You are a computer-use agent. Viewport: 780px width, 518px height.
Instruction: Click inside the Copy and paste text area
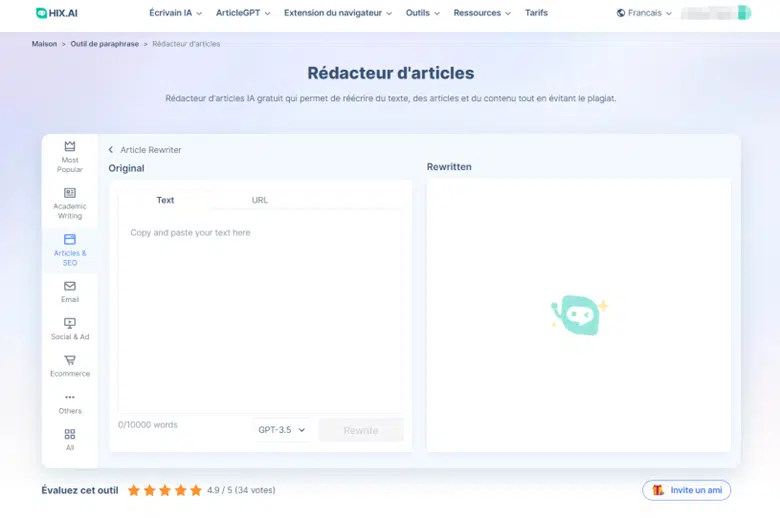point(260,311)
